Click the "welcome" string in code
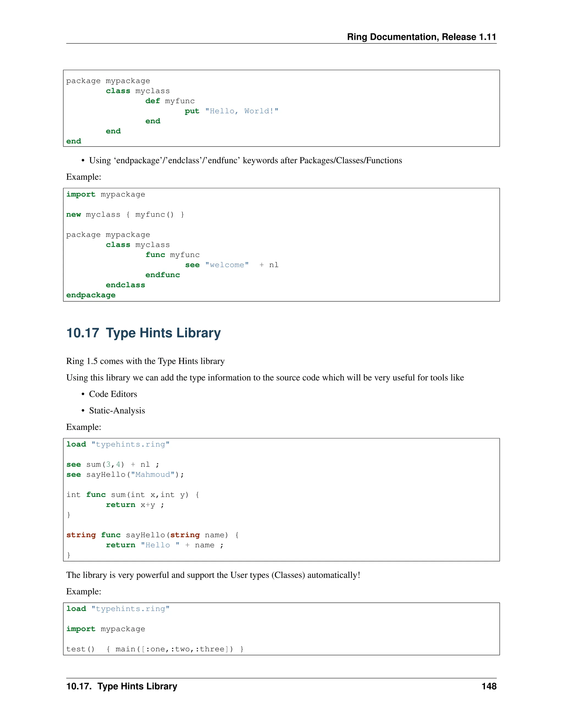The width and height of the screenshot is (563, 728). pos(227,265)
